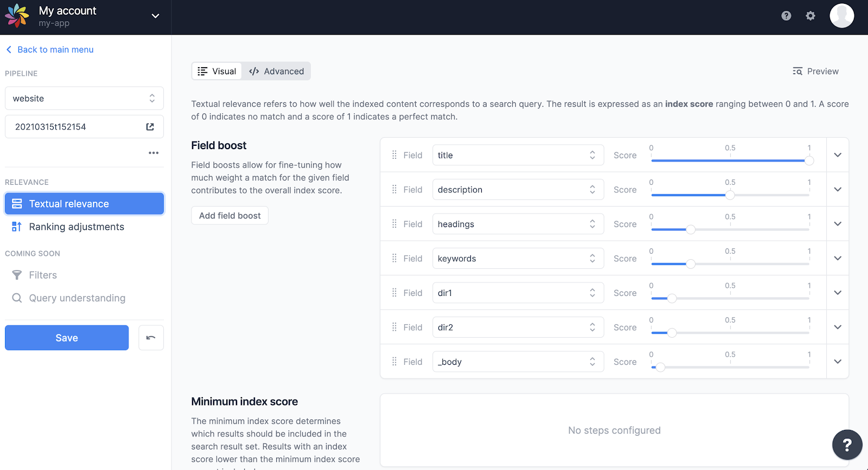Click the Filters funnel icon
The image size is (868, 470).
coord(17,275)
